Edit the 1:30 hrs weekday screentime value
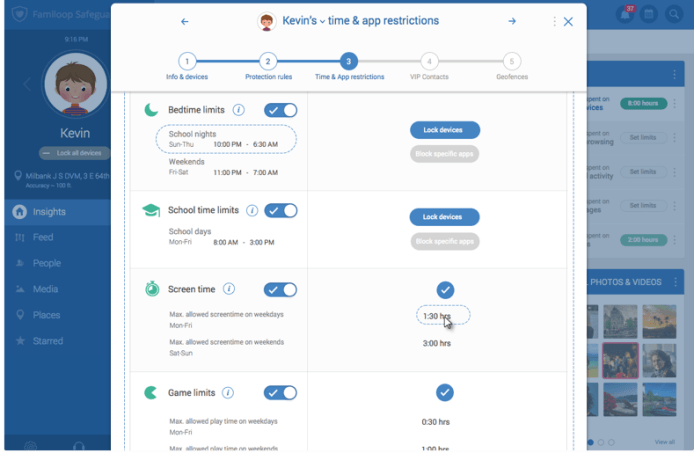Screen dimensions: 694x453 tap(443, 316)
